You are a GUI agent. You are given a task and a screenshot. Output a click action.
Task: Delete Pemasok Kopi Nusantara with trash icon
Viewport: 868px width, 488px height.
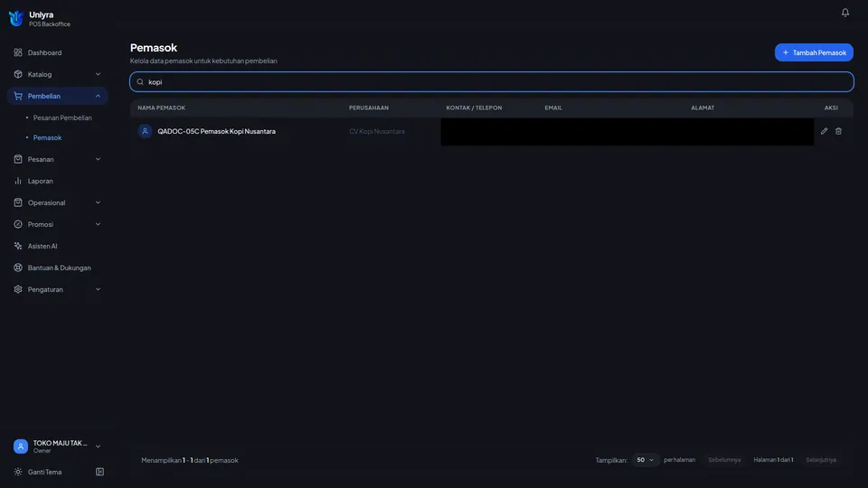click(838, 131)
